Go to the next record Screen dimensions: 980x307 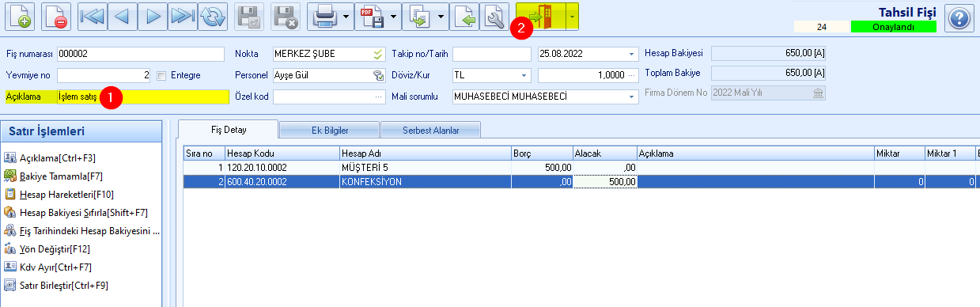pyautogui.click(x=153, y=17)
